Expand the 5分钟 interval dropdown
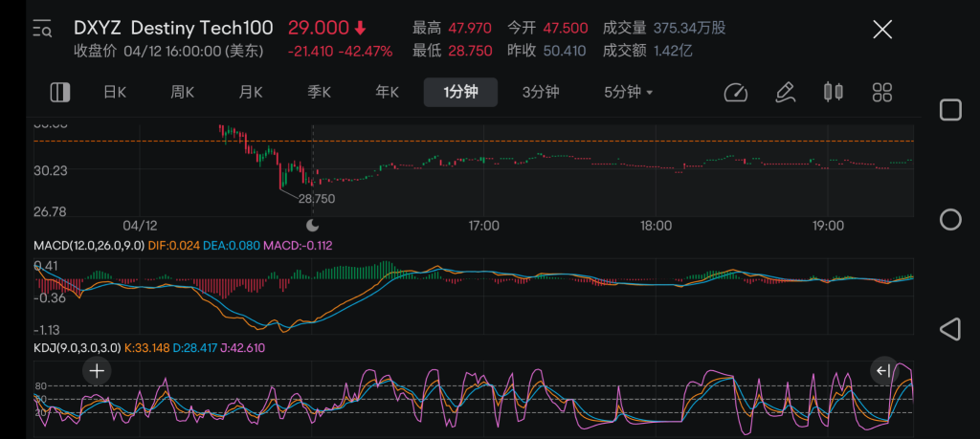The width and height of the screenshot is (980, 439). point(628,93)
